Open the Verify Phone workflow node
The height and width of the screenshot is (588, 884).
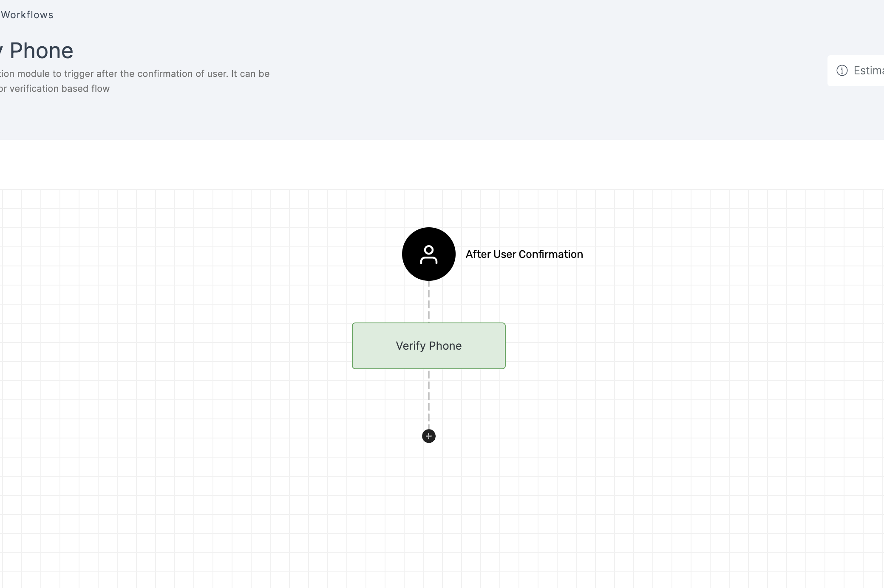coord(428,346)
